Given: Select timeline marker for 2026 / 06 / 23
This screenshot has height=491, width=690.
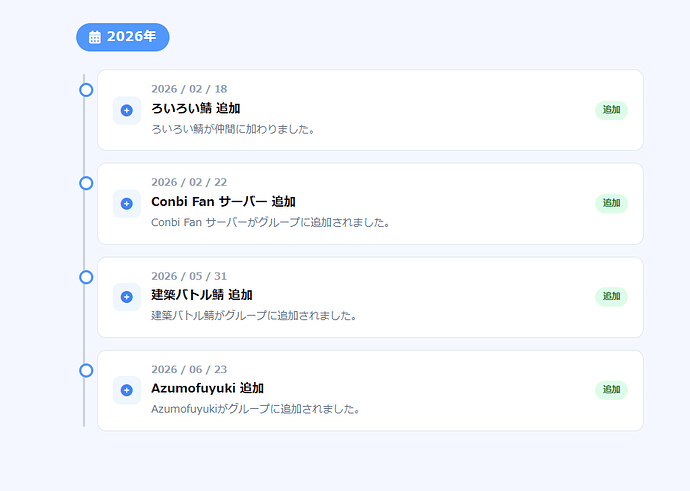Looking at the screenshot, I should 86,370.
